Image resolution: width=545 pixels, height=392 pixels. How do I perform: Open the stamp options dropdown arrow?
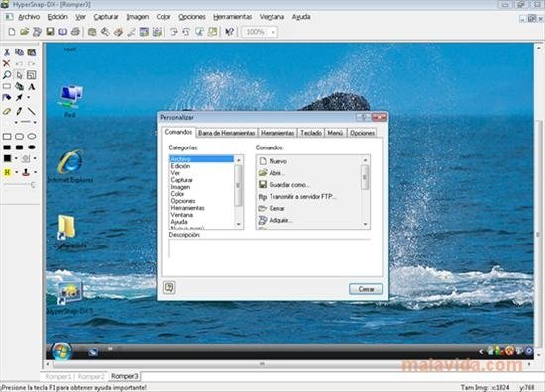coord(35,172)
